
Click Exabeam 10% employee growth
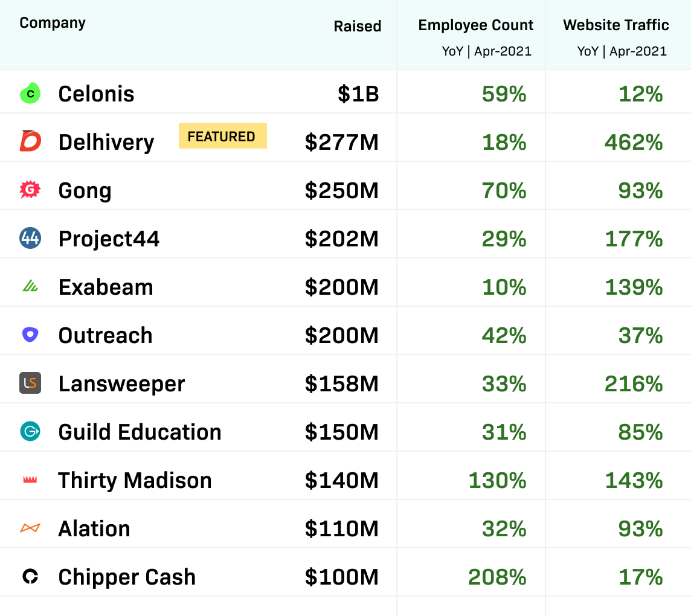coord(504,287)
